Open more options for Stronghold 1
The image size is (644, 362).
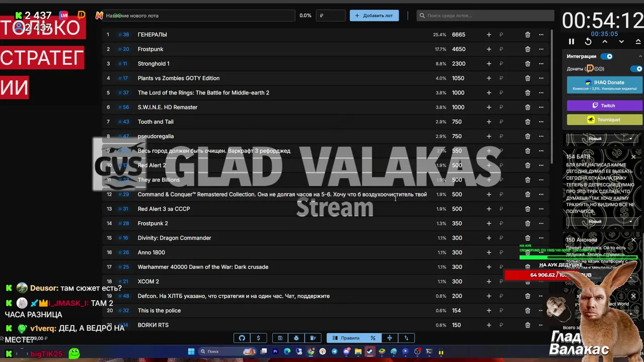click(x=541, y=64)
